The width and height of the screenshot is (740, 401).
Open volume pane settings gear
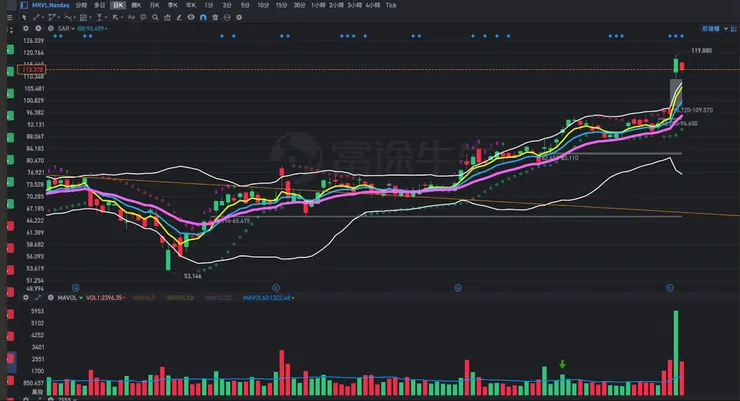click(26, 298)
